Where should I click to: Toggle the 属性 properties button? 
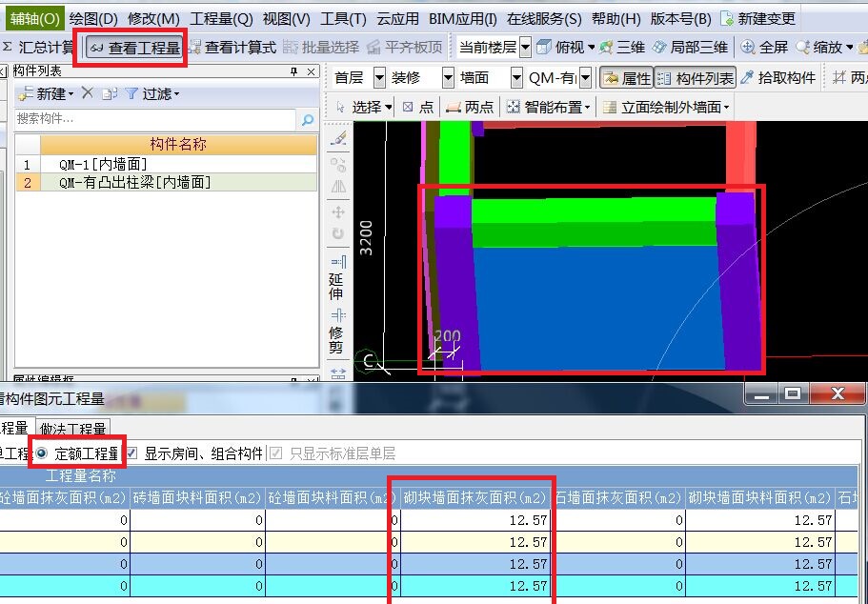626,78
